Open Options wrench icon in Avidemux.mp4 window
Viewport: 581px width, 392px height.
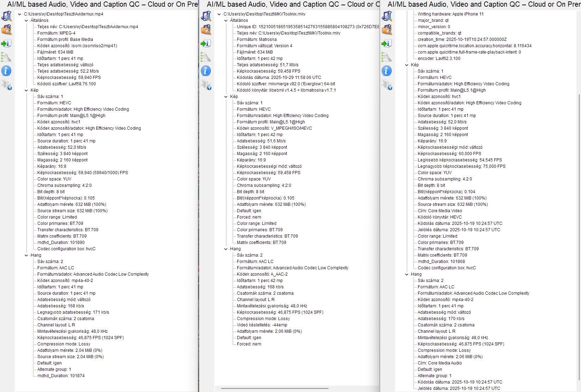click(6, 57)
